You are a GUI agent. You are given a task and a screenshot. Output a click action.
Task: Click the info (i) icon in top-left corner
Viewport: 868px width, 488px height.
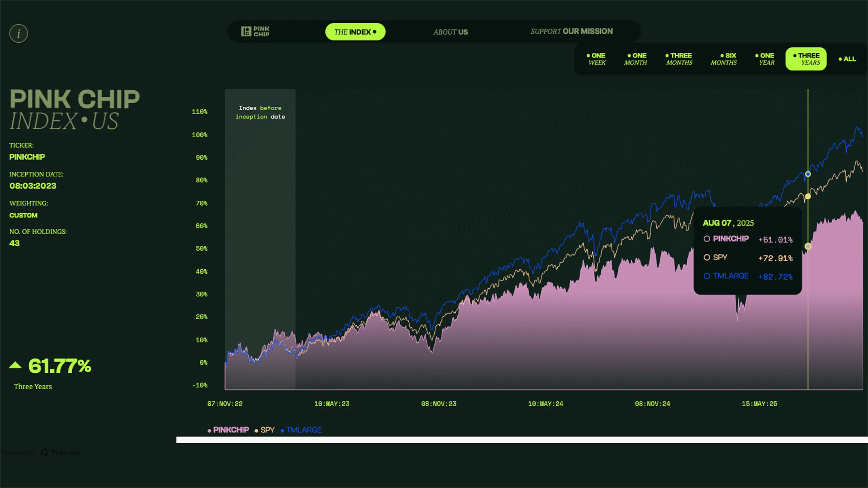pos(18,33)
